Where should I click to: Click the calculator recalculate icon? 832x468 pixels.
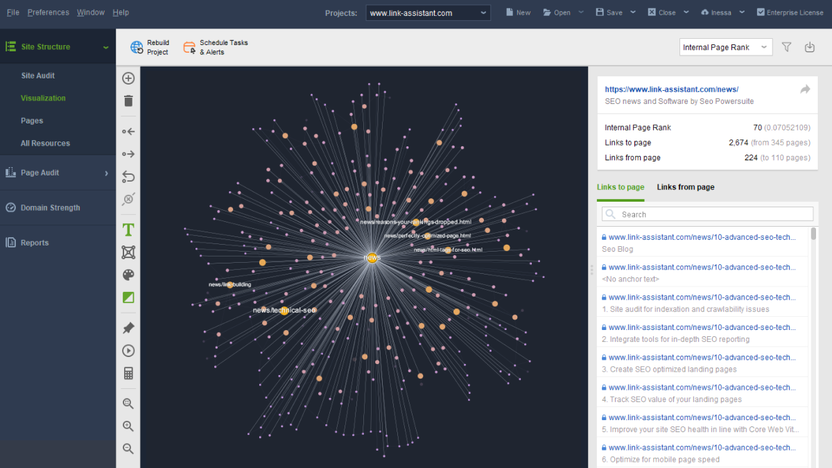[128, 374]
